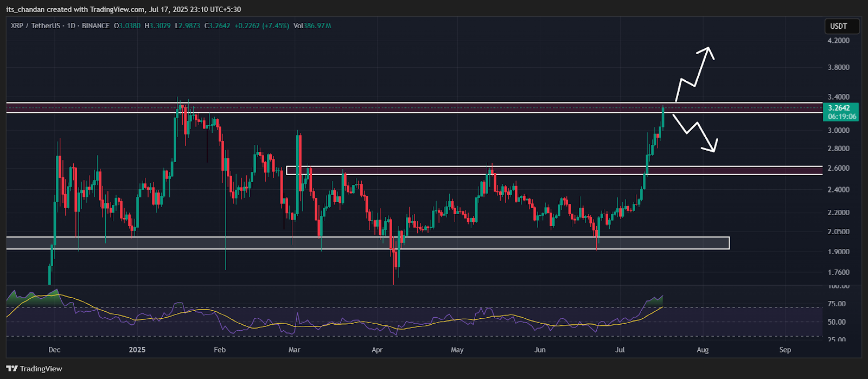Click the Dec label on time axis

54,350
